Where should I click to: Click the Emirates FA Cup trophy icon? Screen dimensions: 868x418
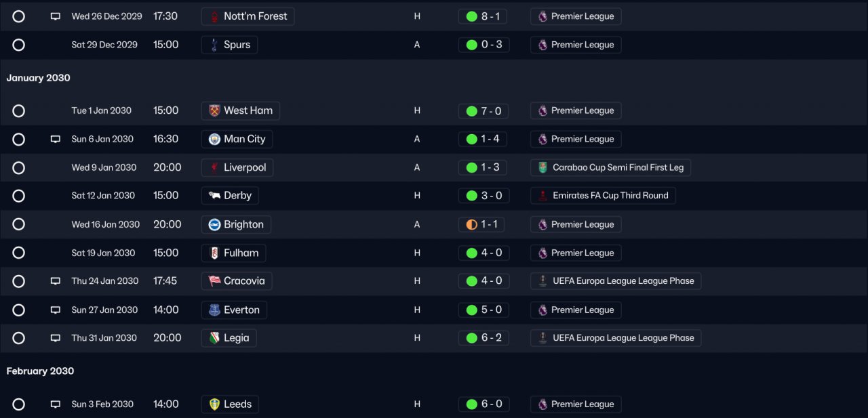pyautogui.click(x=542, y=196)
